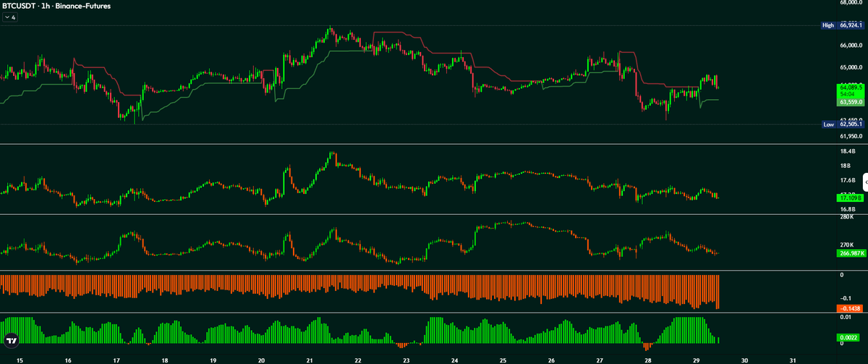Viewport: 868px width, 364px height.
Task: Click the 17.109B value label
Action: point(851,198)
